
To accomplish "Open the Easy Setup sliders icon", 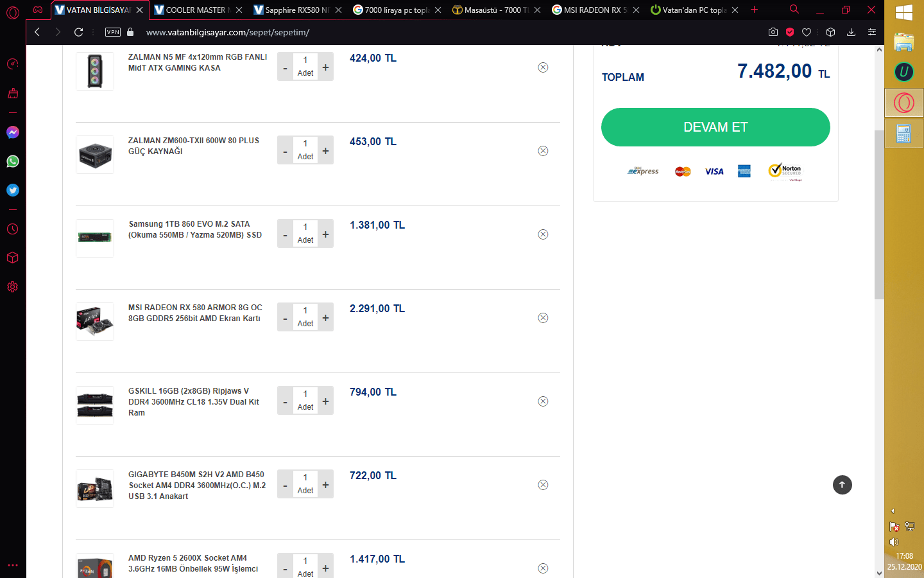I will (x=871, y=32).
